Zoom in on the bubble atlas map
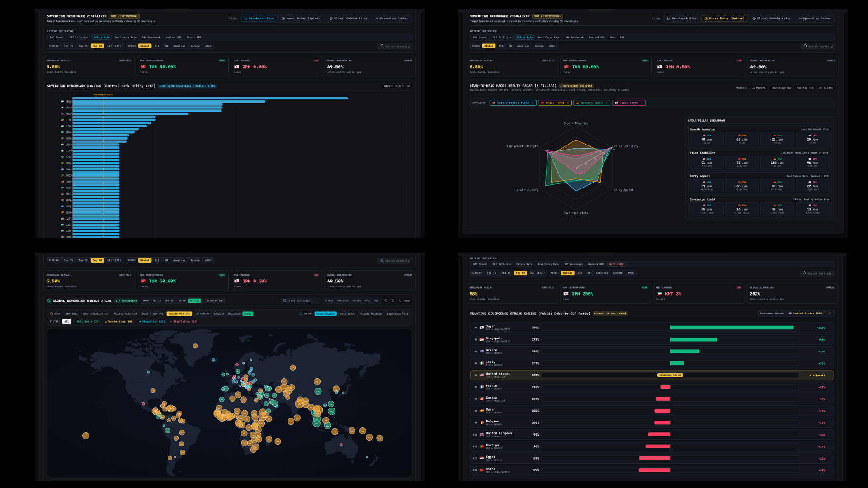Viewport: 868px width, 488px height. pos(386,300)
